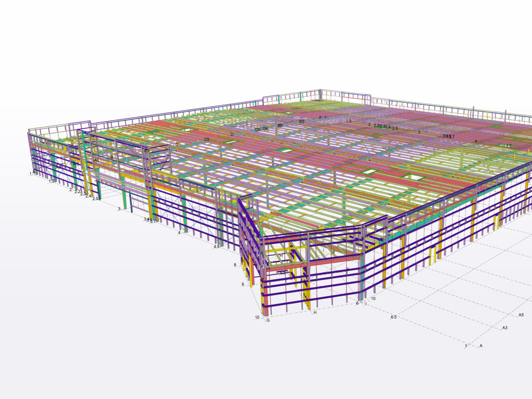The width and height of the screenshot is (532, 399).
Task: Select the 6.5 grid label
Action: click(x=393, y=317)
